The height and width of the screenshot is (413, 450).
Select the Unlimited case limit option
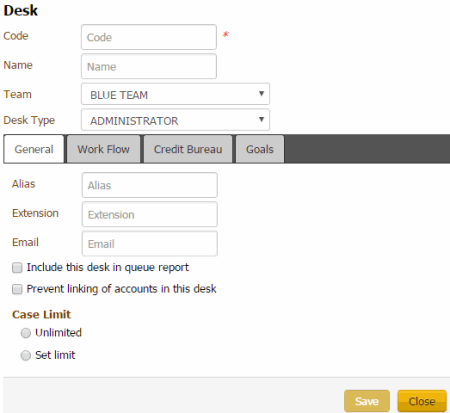click(26, 333)
